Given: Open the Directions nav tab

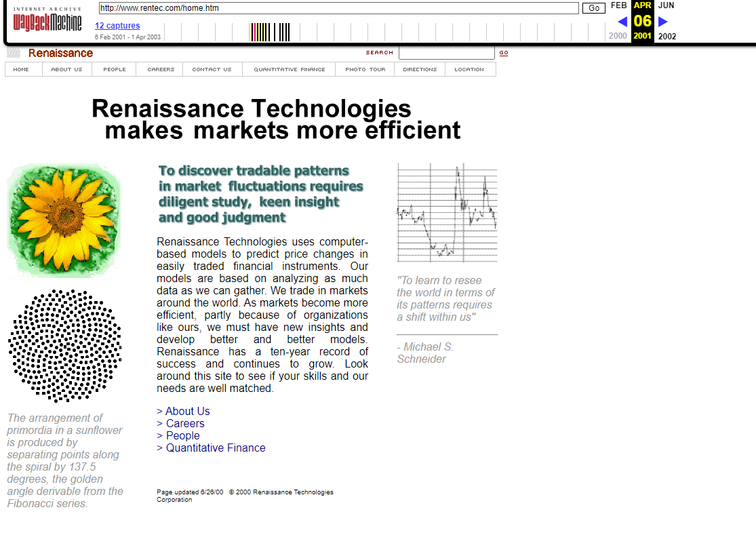Looking at the screenshot, I should (420, 69).
